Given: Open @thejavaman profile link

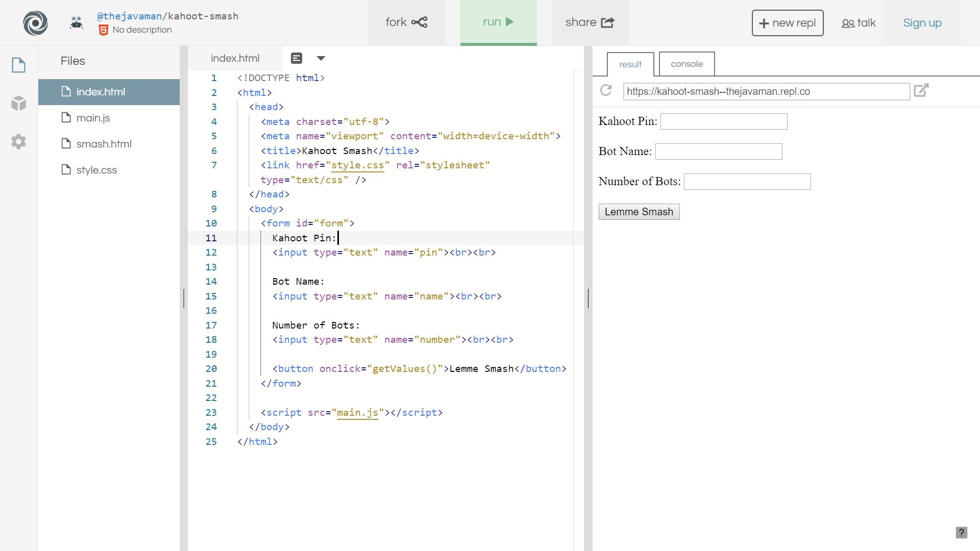Looking at the screenshot, I should coord(130,16).
